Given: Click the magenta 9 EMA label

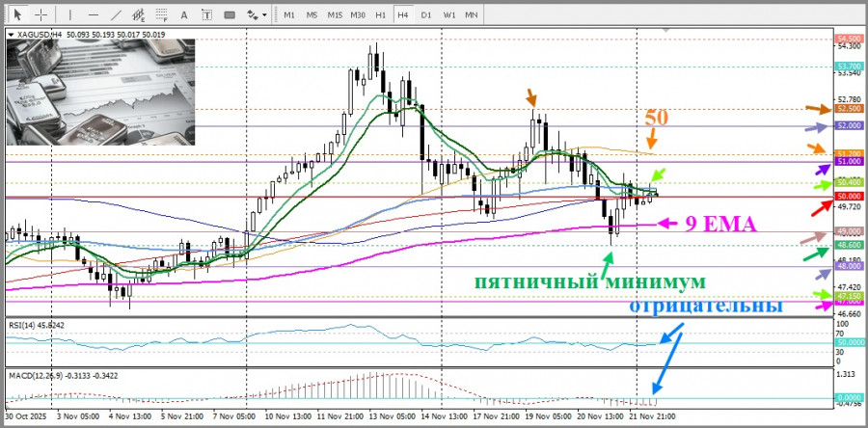Looking at the screenshot, I should pos(719,224).
